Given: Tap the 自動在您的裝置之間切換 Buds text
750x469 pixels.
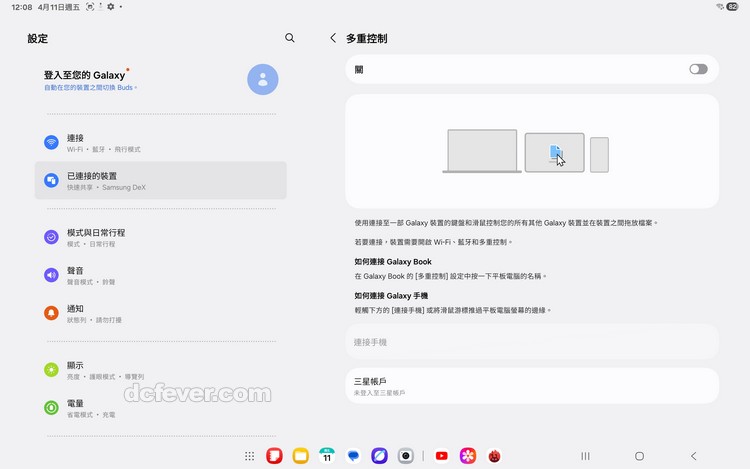Looking at the screenshot, I should tap(90, 87).
